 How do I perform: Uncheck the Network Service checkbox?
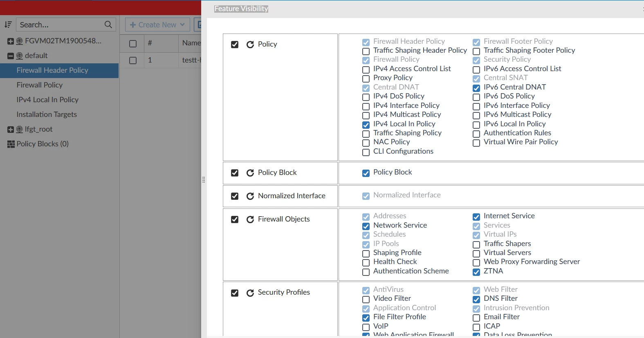coord(366,226)
